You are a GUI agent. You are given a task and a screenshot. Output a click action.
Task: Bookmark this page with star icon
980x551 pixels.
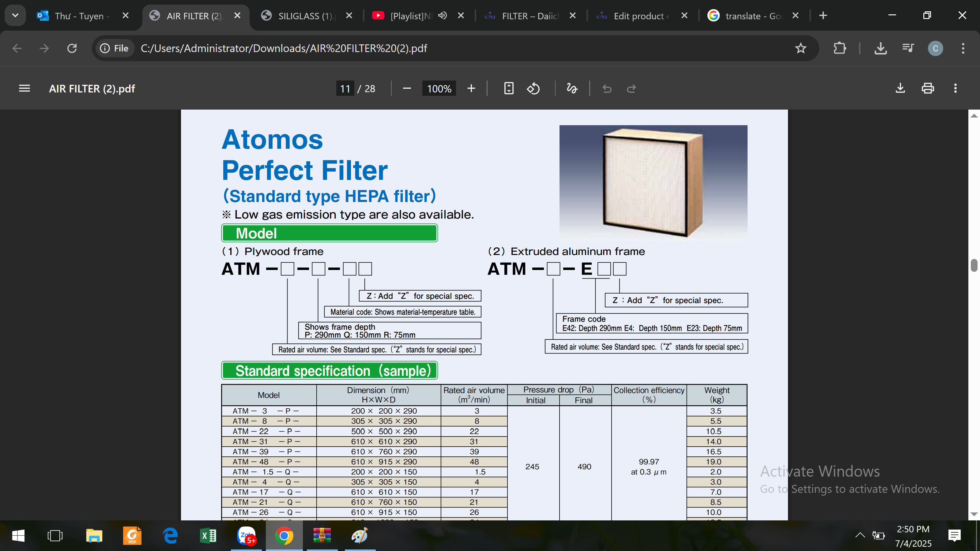[801, 48]
